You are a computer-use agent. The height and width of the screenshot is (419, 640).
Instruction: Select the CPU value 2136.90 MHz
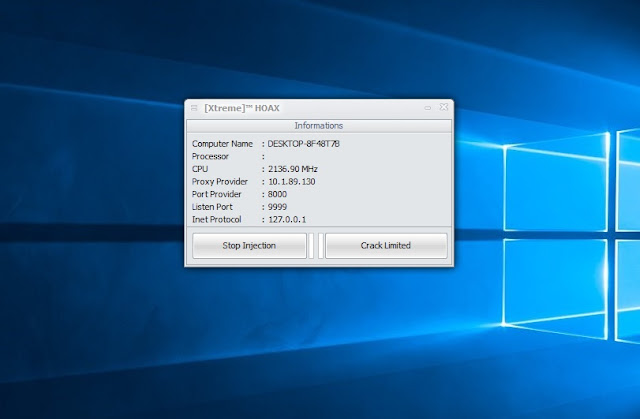(293, 169)
